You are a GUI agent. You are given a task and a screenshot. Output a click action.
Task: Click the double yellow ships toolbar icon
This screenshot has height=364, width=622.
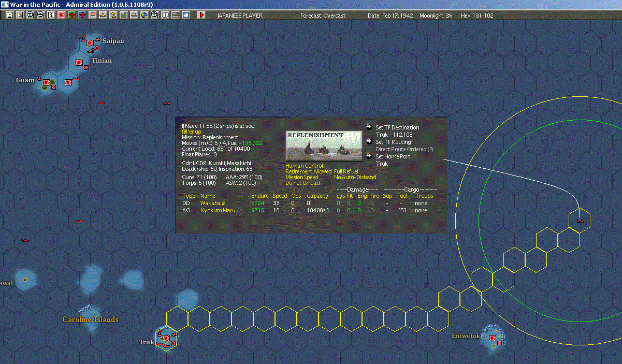[113, 15]
